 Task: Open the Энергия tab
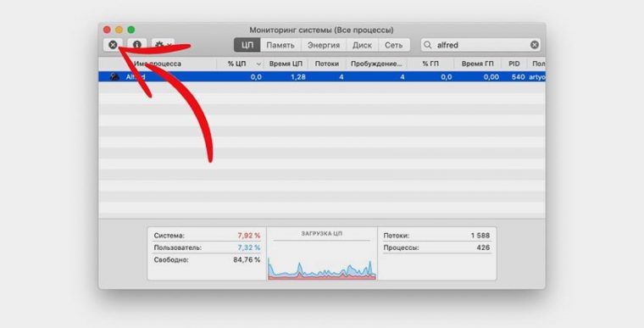coord(324,45)
